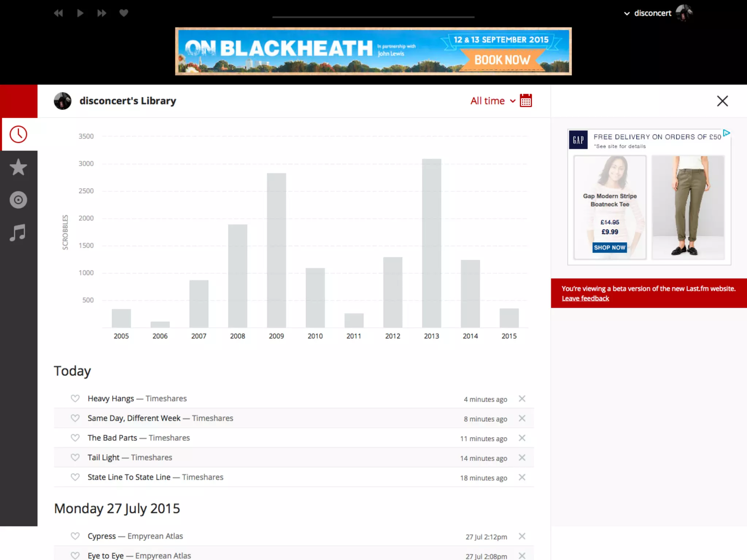
Task: Click the Leave feedback link
Action: [585, 299]
